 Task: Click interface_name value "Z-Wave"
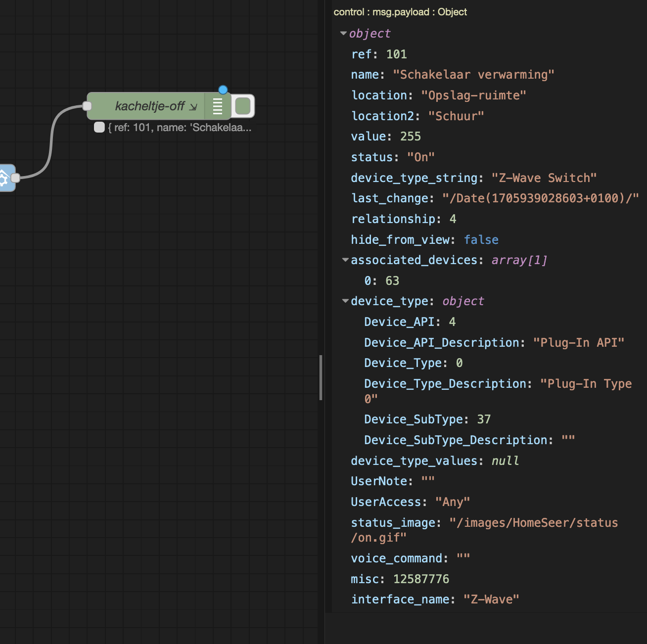click(491, 599)
